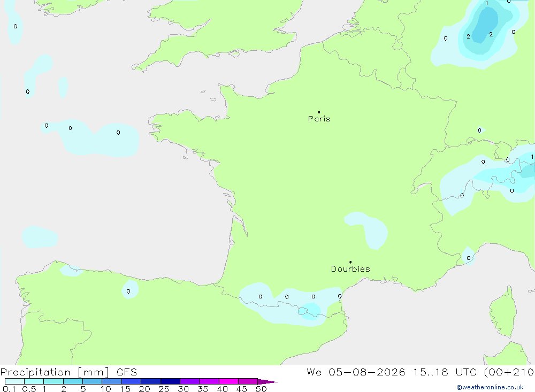Click the legend value "45"
Viewport: 535px width, 392px height.
pyautogui.click(x=242, y=389)
